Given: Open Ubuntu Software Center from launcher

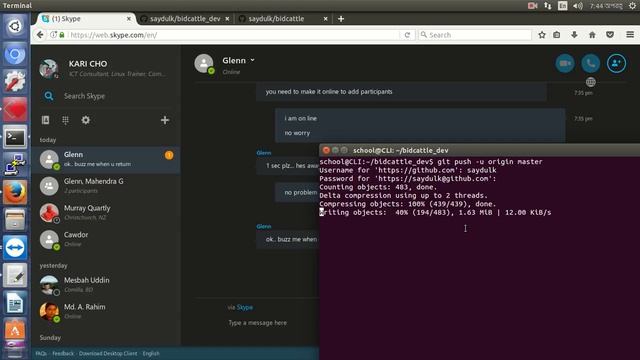Looking at the screenshot, I should (15, 330).
